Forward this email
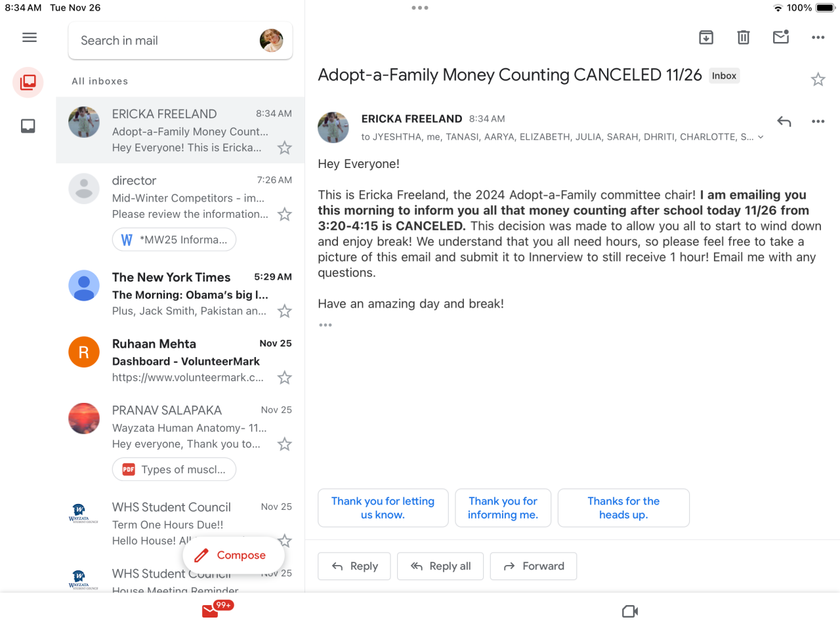 [534, 566]
